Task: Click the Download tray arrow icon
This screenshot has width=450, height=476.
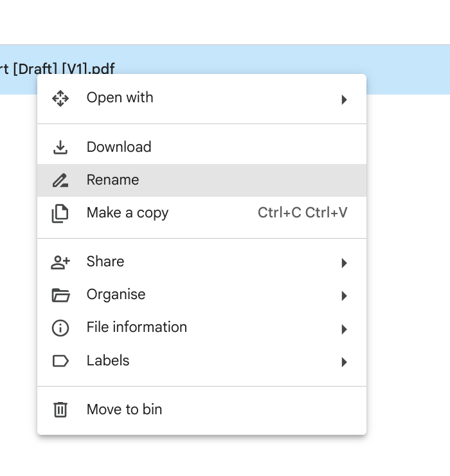Action: (x=60, y=147)
